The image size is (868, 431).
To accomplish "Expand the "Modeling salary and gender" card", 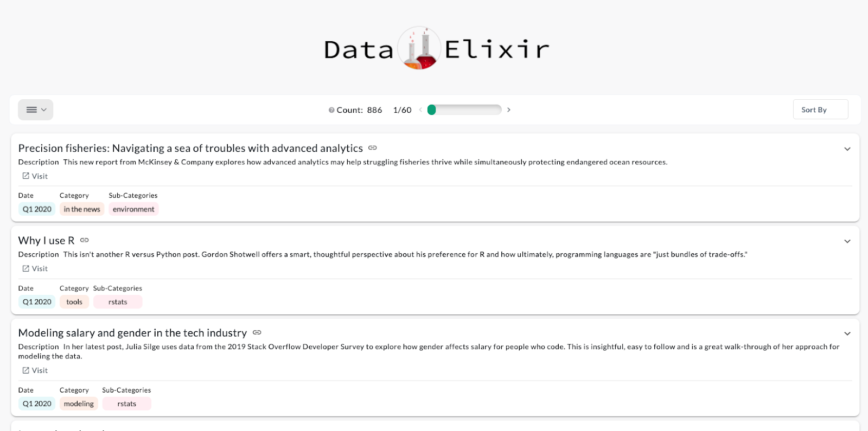I will [847, 332].
